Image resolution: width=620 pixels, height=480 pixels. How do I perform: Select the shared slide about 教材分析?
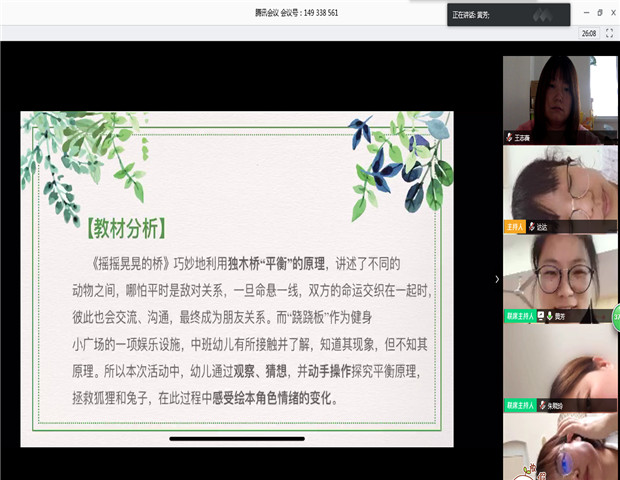click(x=237, y=279)
